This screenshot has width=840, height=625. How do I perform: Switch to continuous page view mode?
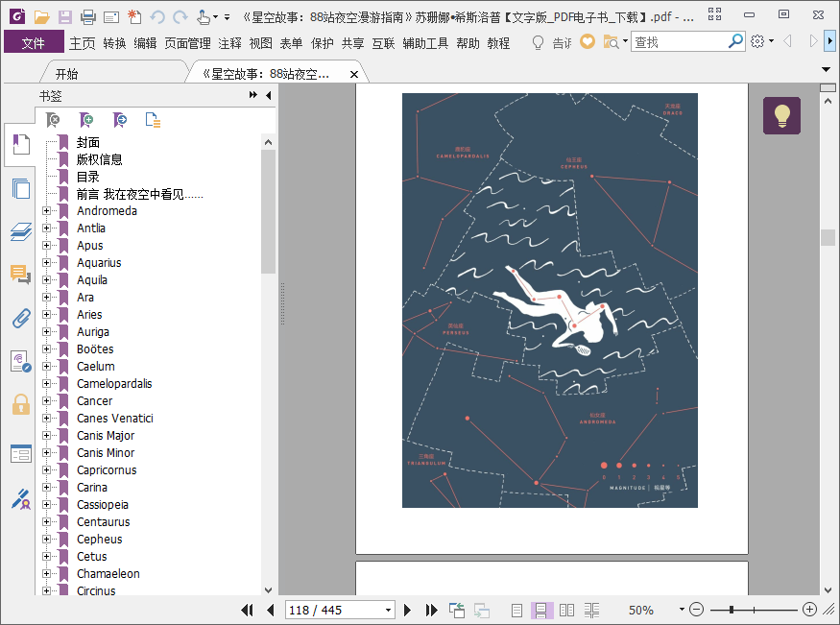(541, 610)
